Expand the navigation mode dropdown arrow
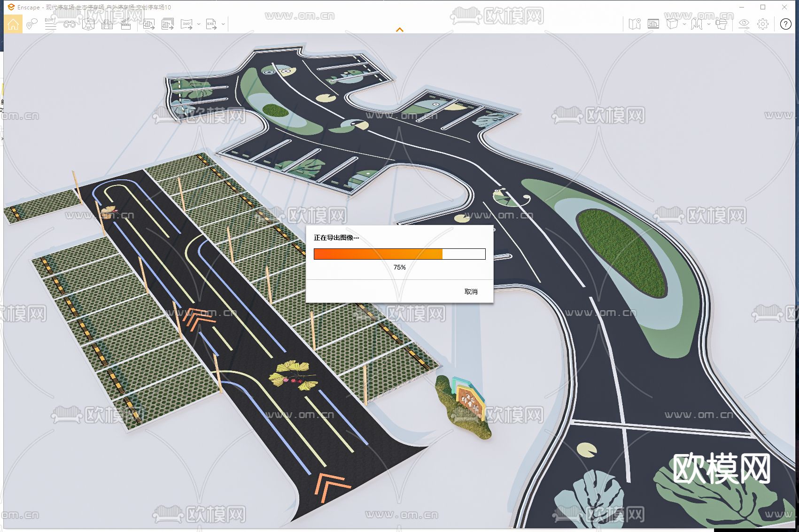The image size is (799, 532). (x=709, y=24)
